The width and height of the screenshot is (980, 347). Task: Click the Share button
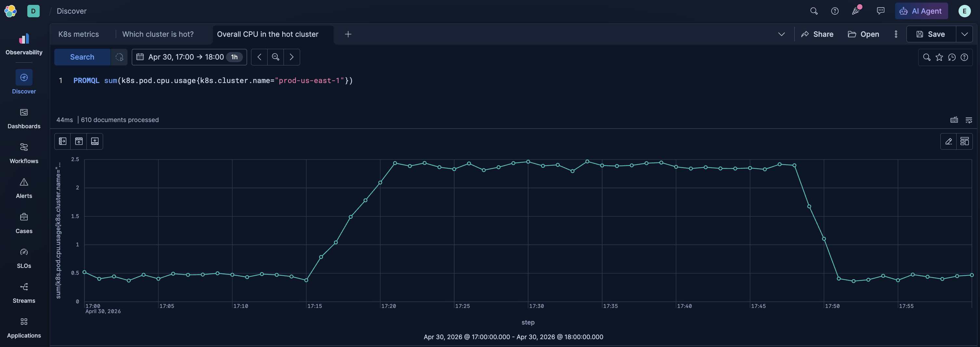tap(817, 34)
